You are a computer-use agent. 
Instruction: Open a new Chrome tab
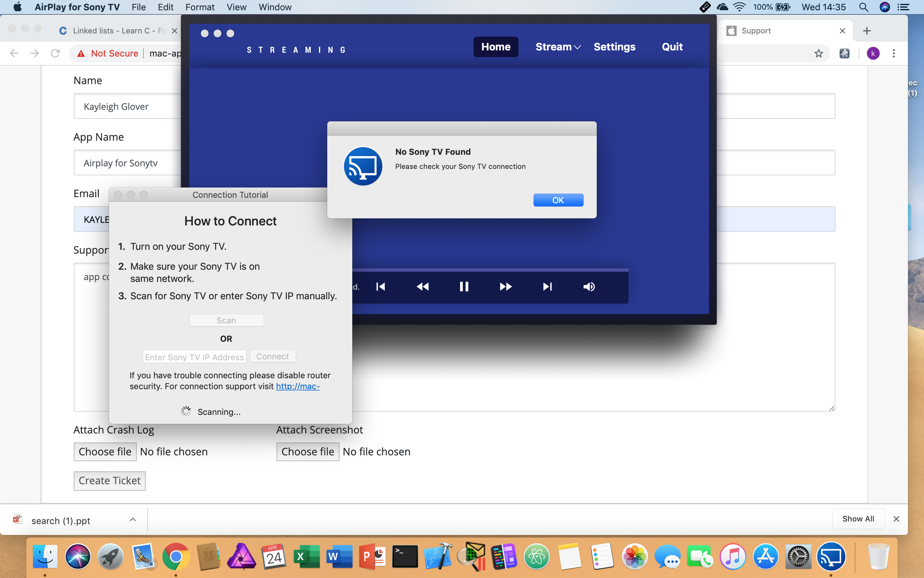[x=867, y=31]
